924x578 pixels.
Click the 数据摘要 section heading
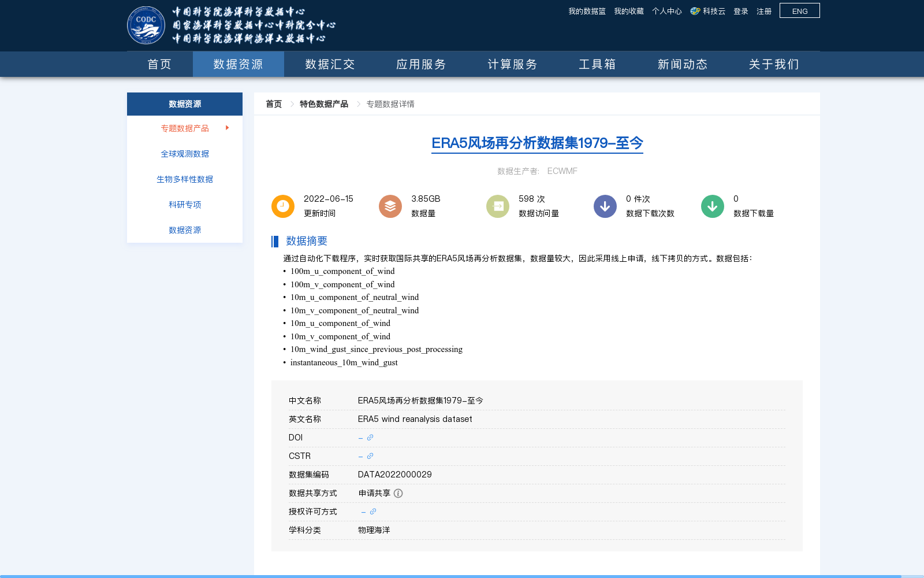pos(307,241)
